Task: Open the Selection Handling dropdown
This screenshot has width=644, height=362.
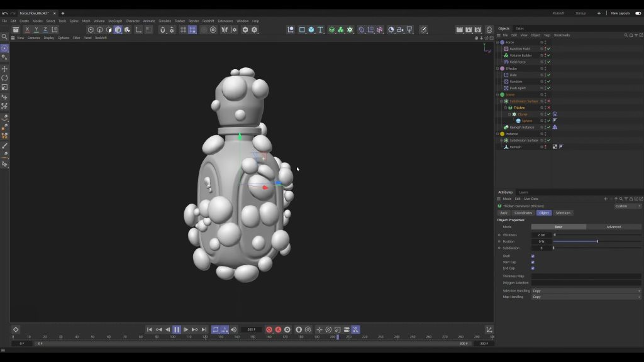Action: 586,290
